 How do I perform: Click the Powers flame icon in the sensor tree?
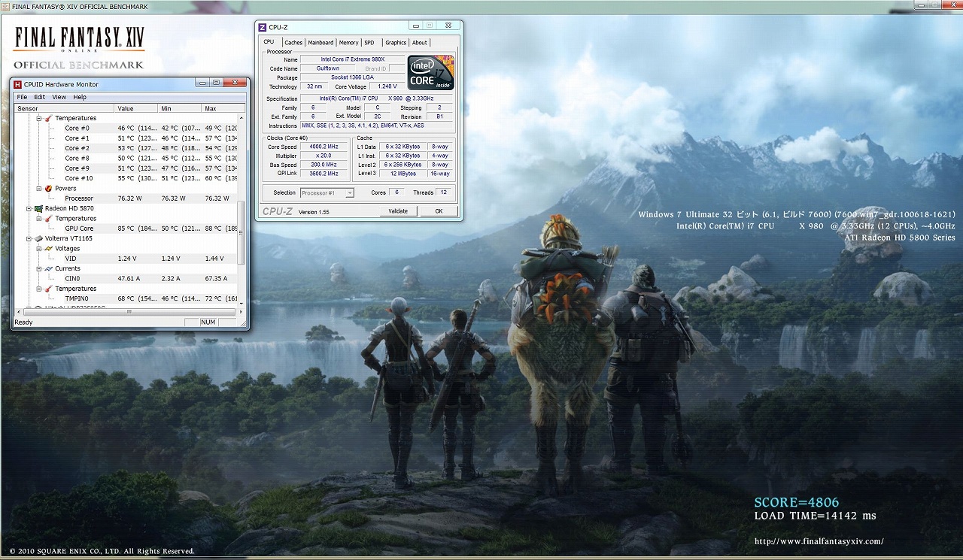(49, 189)
